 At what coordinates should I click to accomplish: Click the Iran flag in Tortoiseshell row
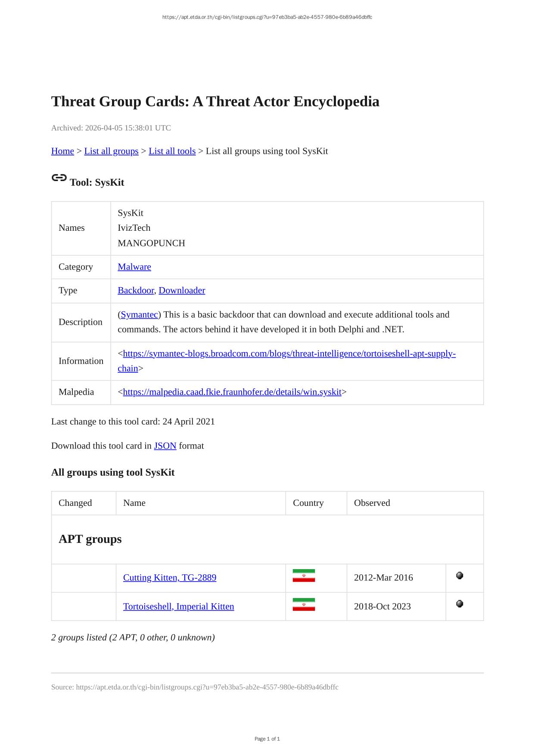click(x=304, y=604)
